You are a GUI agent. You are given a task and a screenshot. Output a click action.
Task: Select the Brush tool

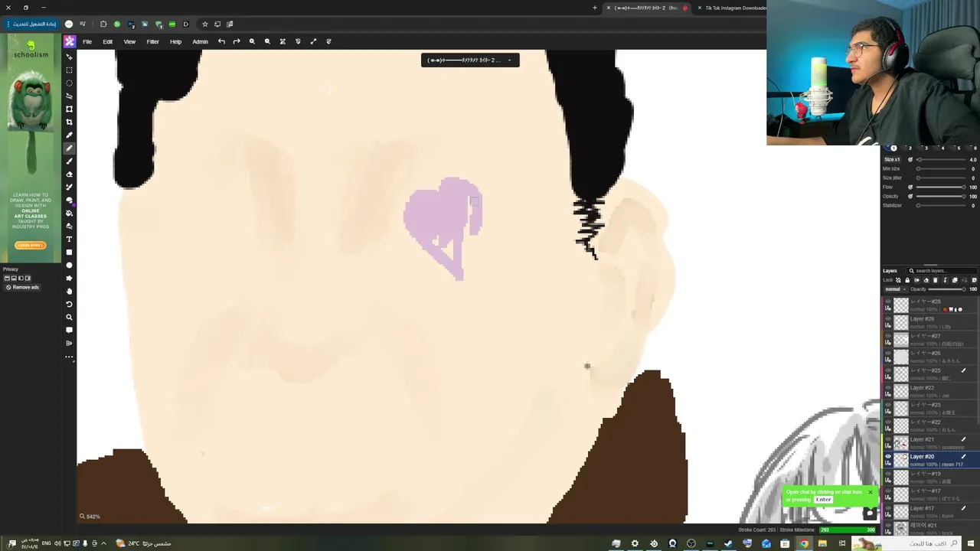click(x=69, y=161)
